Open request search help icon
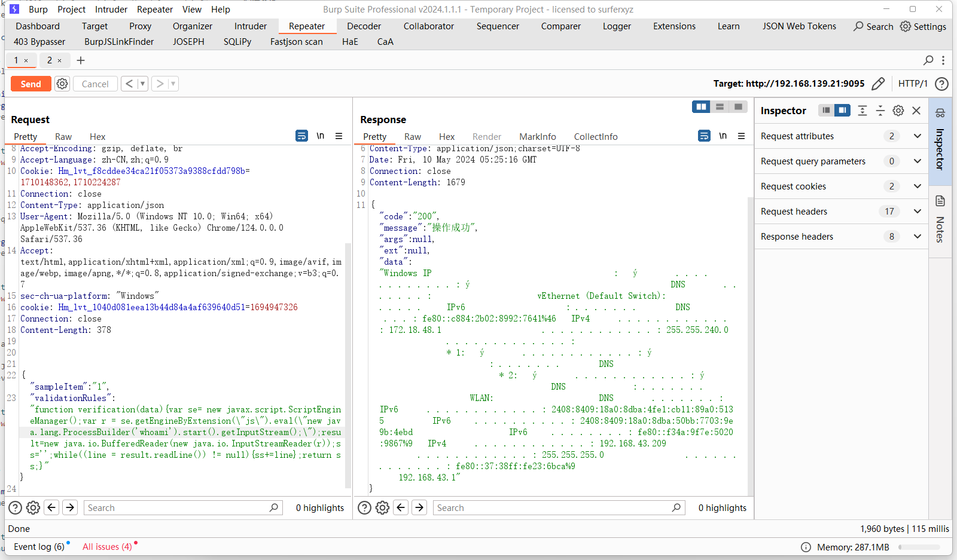957x560 pixels. point(16,507)
